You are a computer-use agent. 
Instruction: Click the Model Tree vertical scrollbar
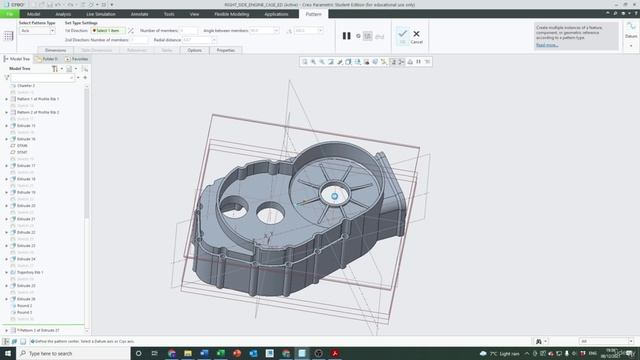pos(87,154)
